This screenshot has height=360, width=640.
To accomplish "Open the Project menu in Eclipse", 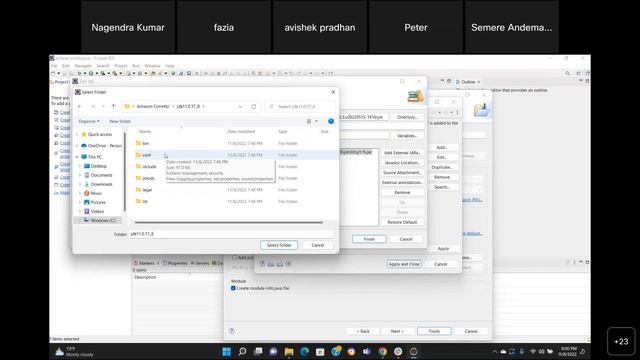I will (x=120, y=66).
